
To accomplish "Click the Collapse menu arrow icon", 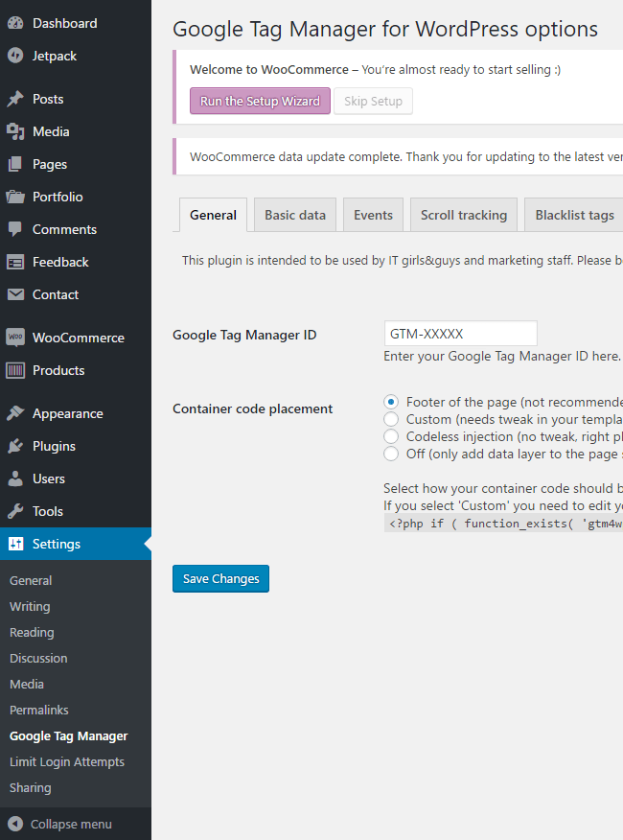I will [x=15, y=824].
